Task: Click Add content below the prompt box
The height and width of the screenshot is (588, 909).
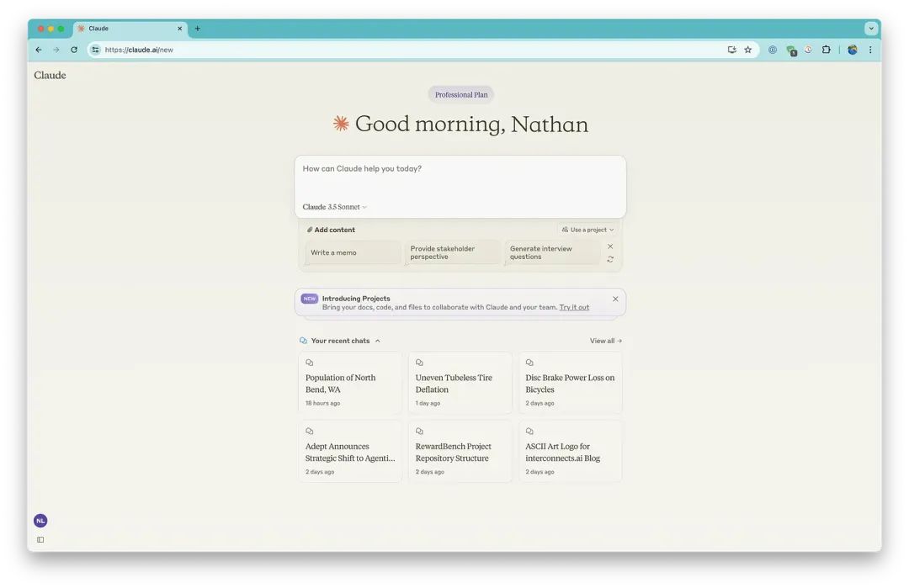Action: pos(332,230)
